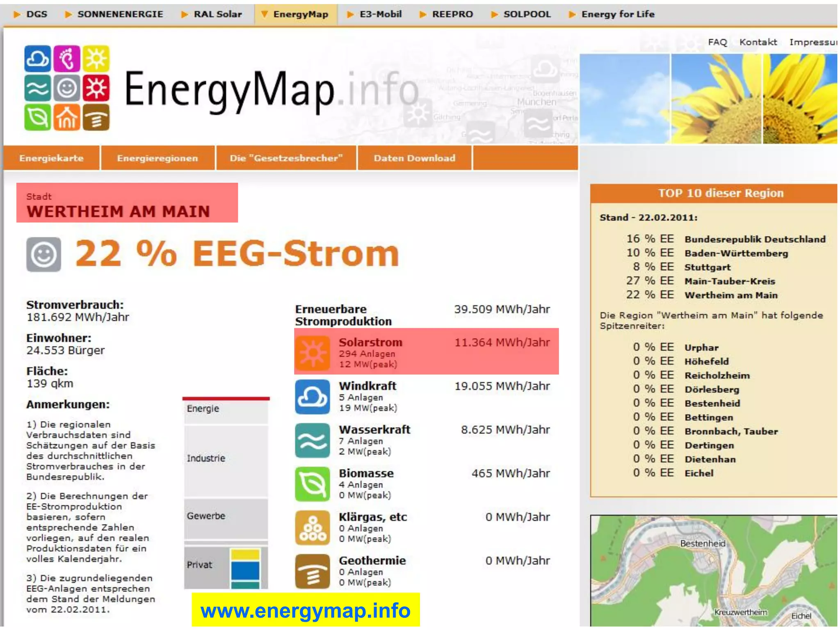Click the Gewerbe bar segment
The image size is (840, 630).
tap(226, 518)
